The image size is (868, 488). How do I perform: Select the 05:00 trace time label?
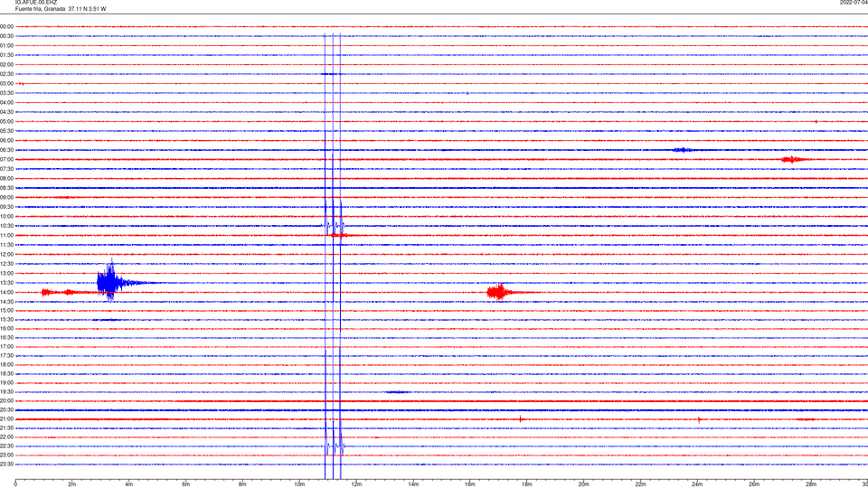point(6,122)
